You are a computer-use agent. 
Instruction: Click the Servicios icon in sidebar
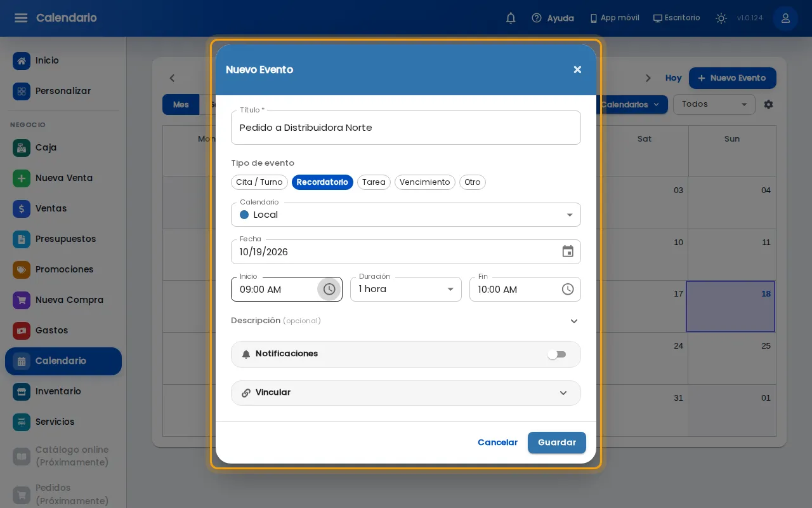[x=22, y=422]
